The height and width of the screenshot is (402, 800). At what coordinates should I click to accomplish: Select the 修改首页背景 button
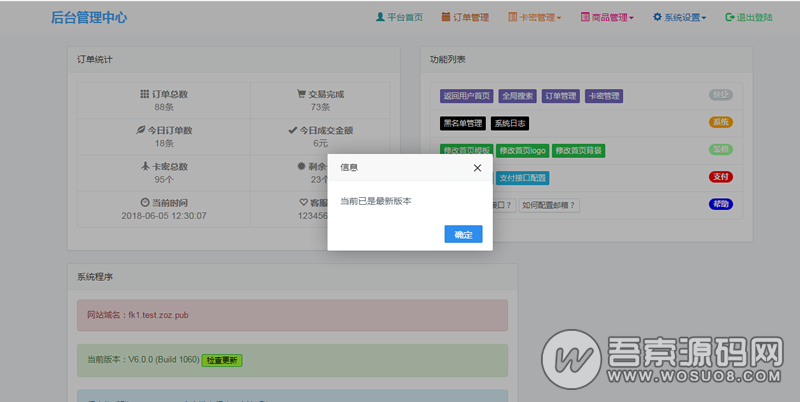pyautogui.click(x=579, y=150)
